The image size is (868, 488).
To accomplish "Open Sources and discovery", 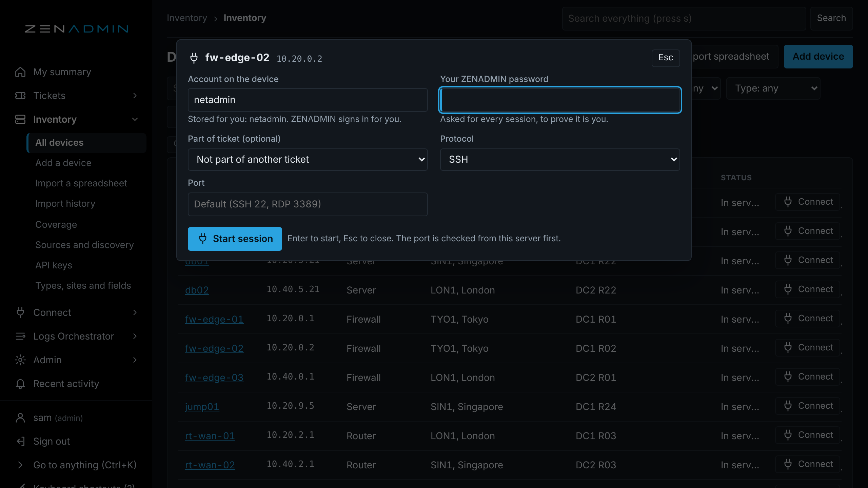I will (84, 245).
